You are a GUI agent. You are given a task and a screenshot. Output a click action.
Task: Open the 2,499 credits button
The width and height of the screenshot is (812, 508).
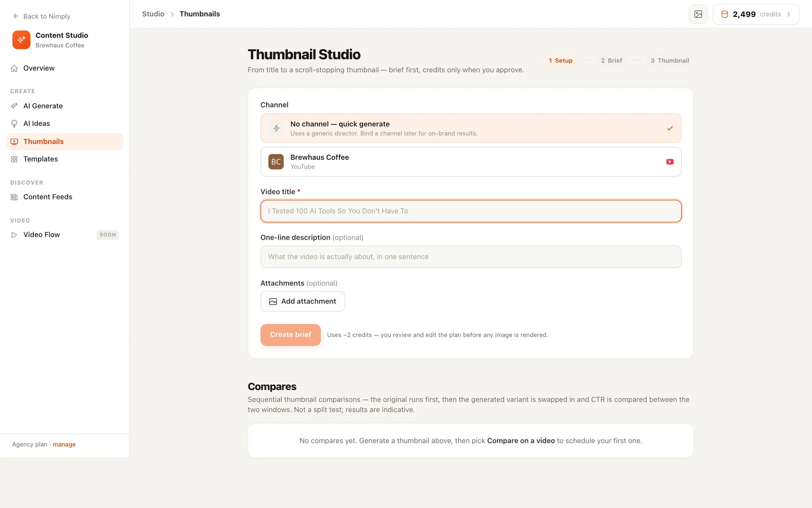click(x=756, y=14)
